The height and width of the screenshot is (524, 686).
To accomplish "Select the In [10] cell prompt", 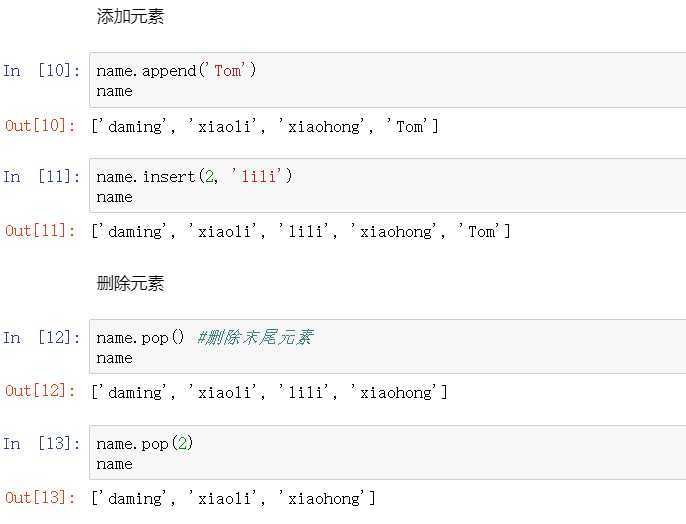I will (41, 70).
